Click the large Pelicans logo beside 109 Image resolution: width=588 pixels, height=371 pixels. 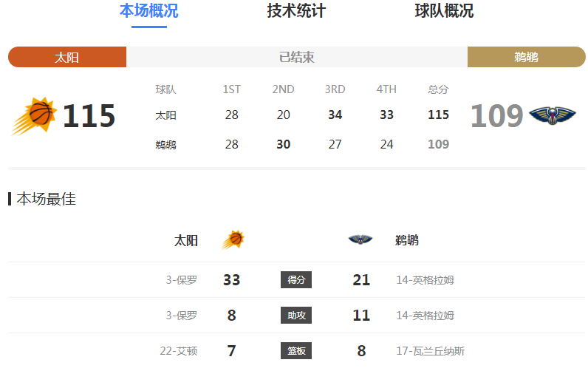(553, 115)
